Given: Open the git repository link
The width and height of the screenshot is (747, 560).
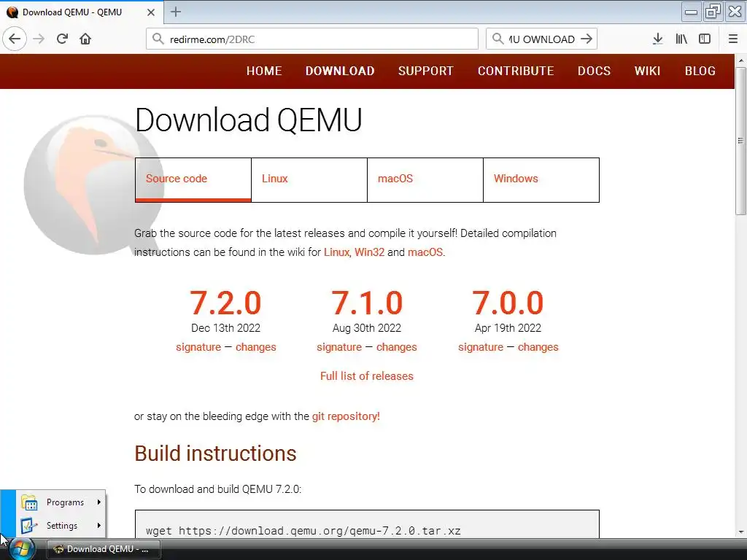Looking at the screenshot, I should 346,416.
